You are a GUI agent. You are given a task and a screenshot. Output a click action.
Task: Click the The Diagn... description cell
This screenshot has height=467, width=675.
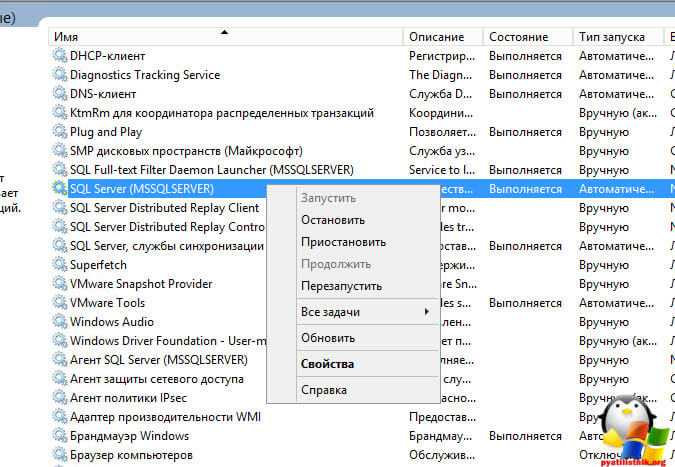click(440, 75)
